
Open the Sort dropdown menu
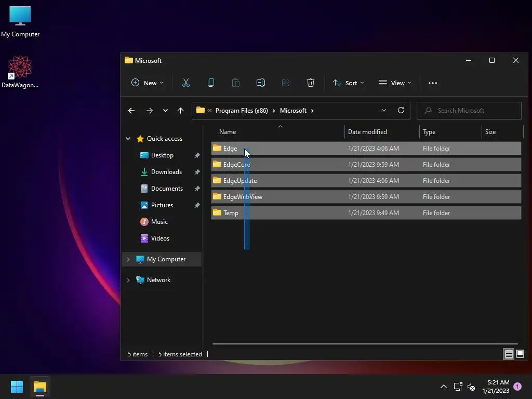(x=349, y=83)
